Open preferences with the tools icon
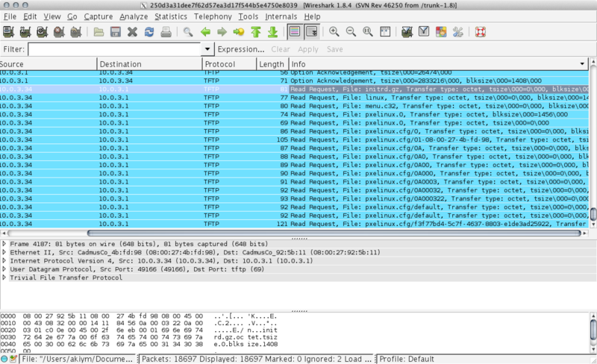This screenshot has height=364, width=597. [457, 32]
